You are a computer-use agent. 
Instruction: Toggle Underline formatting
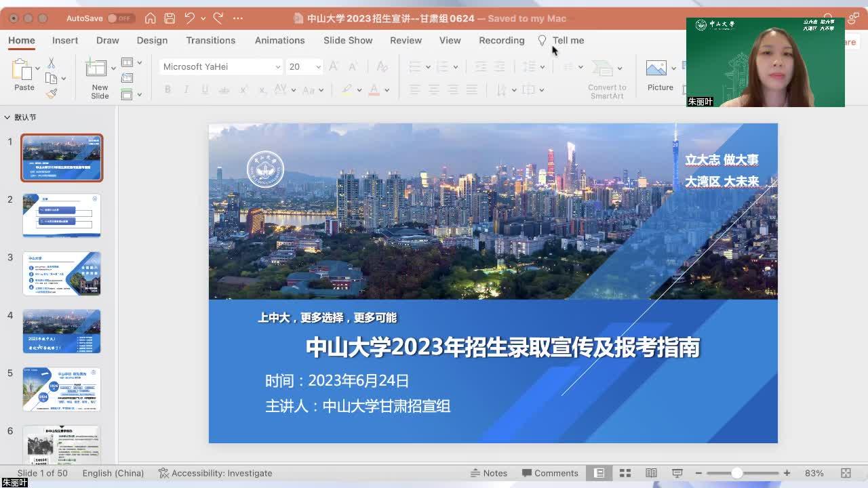pyautogui.click(x=205, y=89)
